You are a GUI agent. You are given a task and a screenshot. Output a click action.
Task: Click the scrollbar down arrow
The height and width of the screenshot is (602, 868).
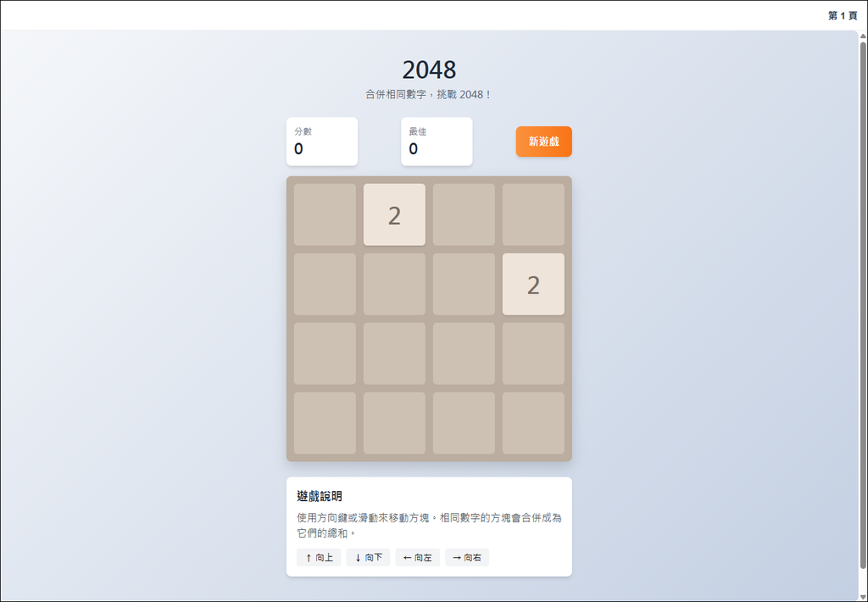point(862,597)
